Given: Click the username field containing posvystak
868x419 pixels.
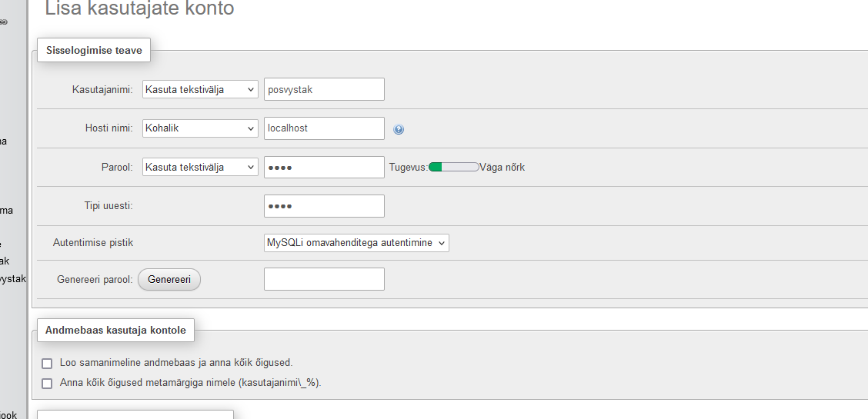Looking at the screenshot, I should coord(323,90).
